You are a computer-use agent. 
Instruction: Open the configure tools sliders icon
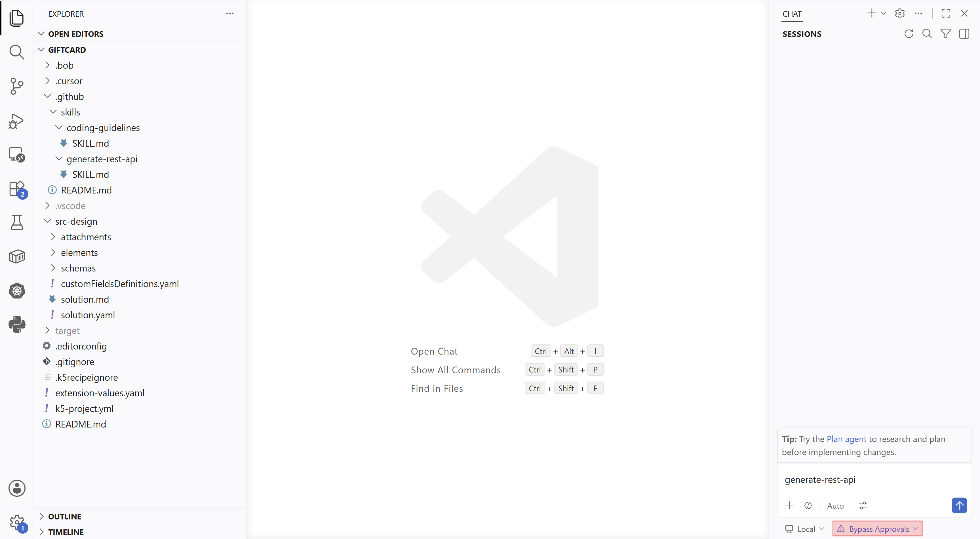[863, 506]
